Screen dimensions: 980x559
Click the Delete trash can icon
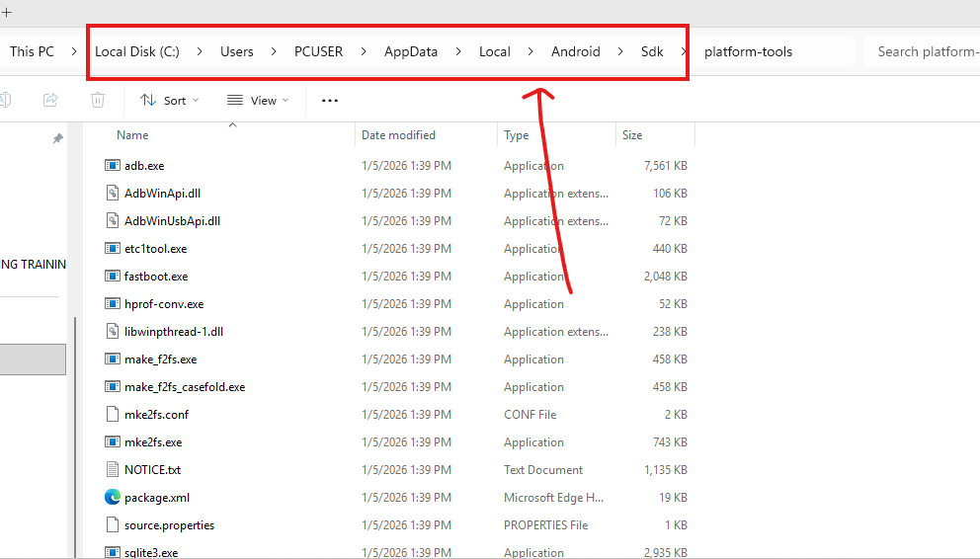point(97,100)
